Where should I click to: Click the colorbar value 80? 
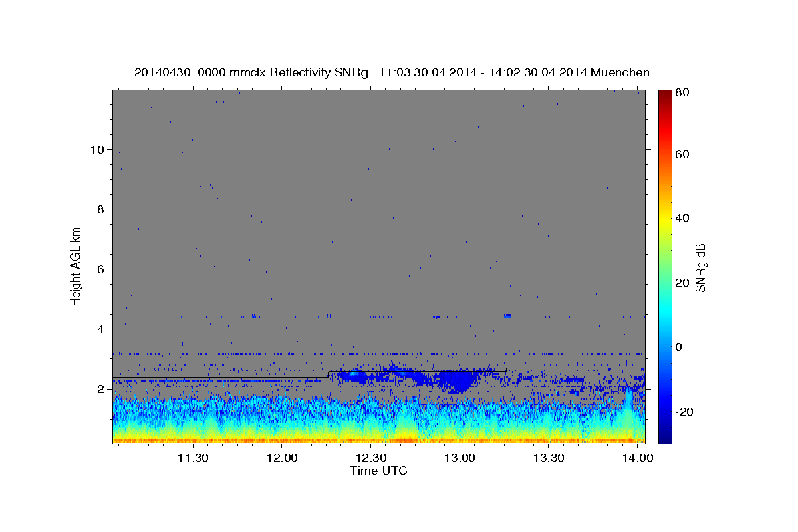coord(682,93)
